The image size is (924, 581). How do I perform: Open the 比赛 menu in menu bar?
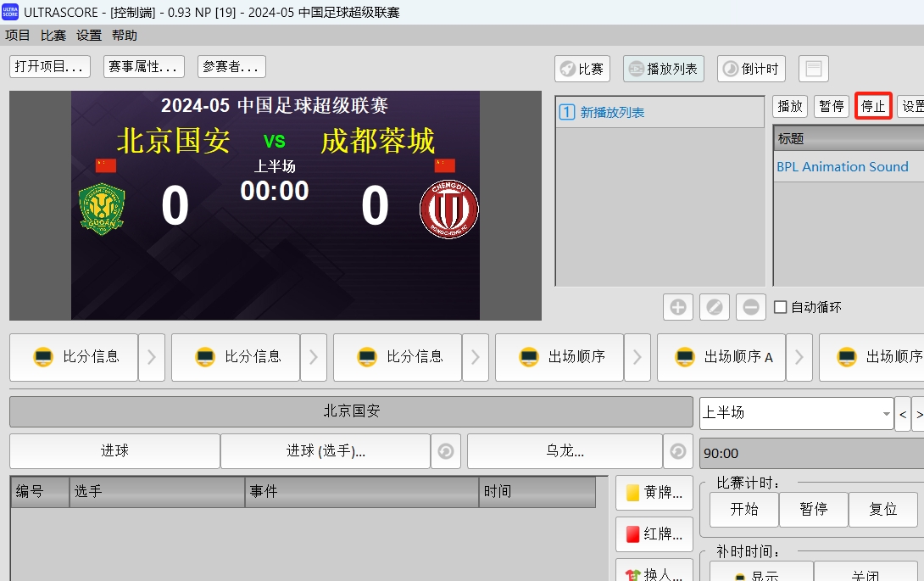[x=53, y=35]
